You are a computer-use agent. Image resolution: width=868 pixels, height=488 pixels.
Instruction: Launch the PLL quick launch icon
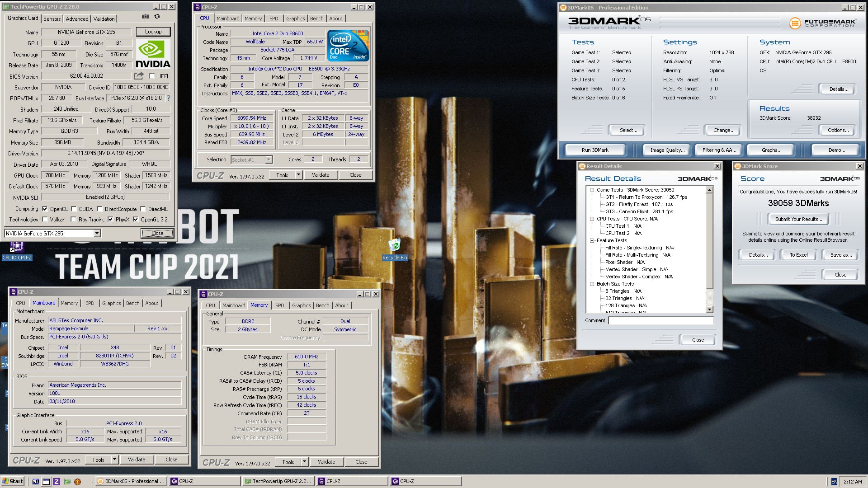[x=36, y=482]
